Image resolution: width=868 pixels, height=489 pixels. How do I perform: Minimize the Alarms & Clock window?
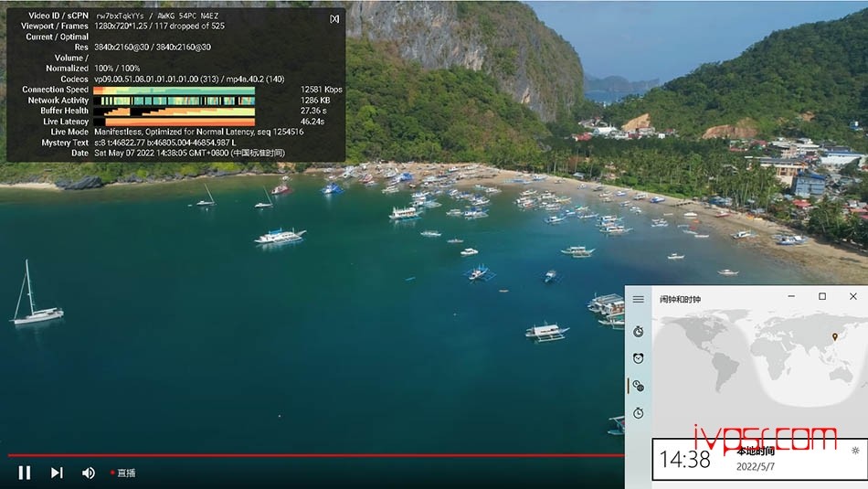[791, 296]
